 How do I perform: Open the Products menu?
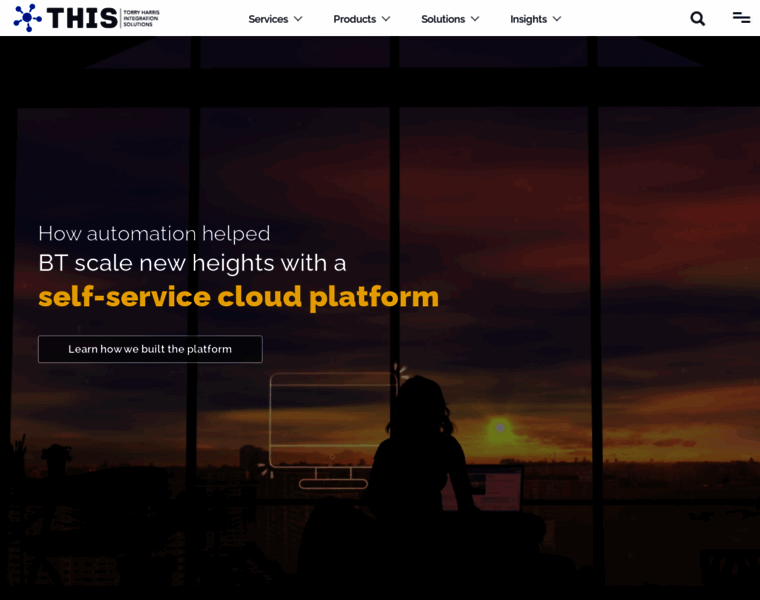(354, 19)
